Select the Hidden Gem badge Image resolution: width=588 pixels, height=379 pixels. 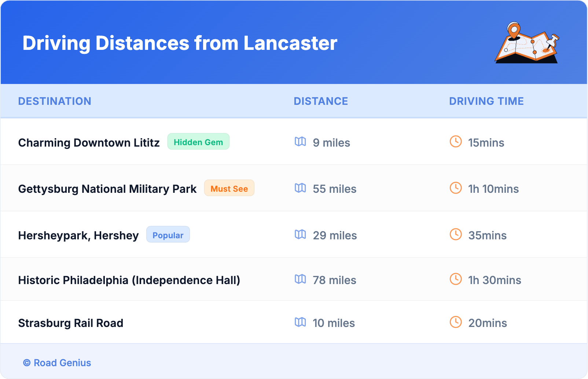(x=198, y=142)
